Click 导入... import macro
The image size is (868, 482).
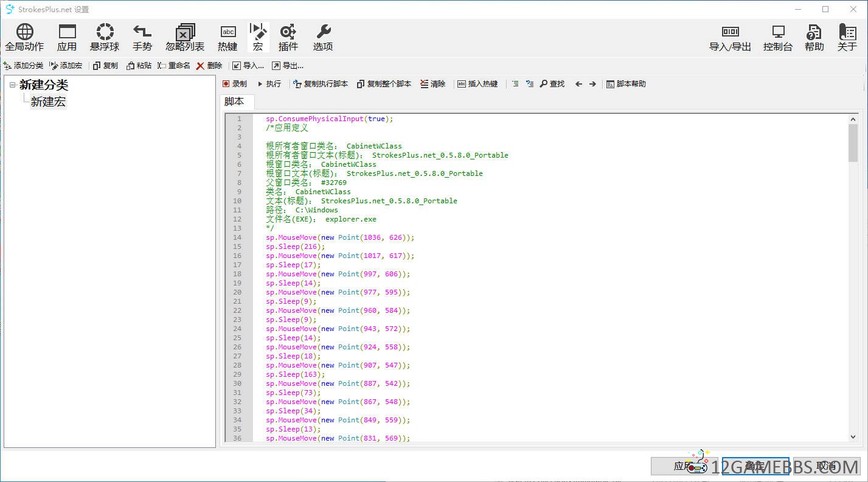coord(248,66)
